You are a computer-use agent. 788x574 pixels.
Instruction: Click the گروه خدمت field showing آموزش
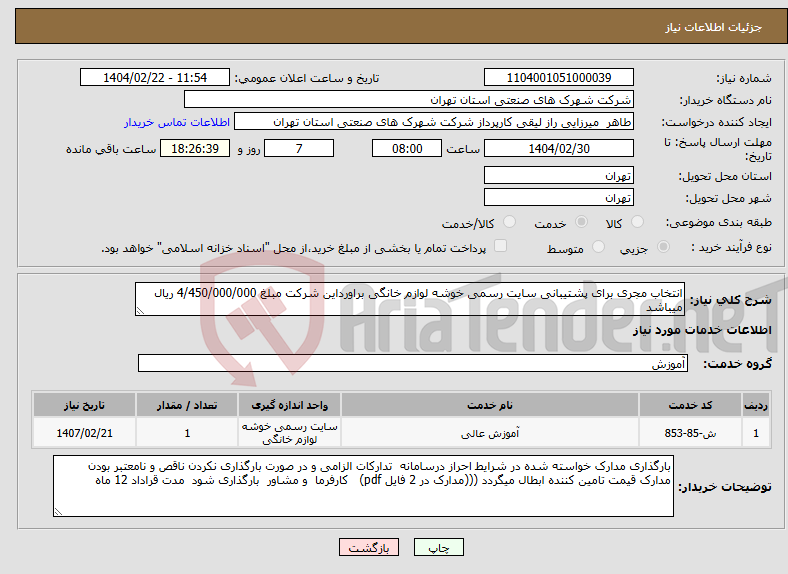pyautogui.click(x=413, y=363)
